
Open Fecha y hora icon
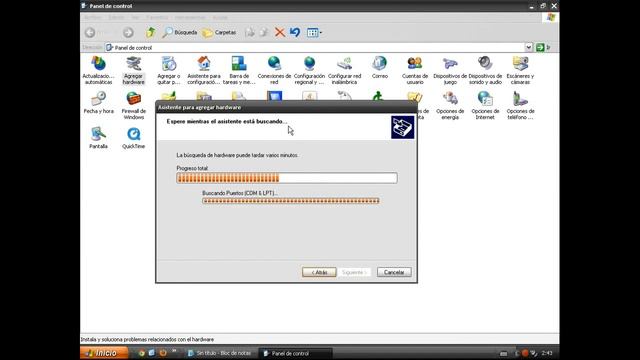tap(98, 102)
